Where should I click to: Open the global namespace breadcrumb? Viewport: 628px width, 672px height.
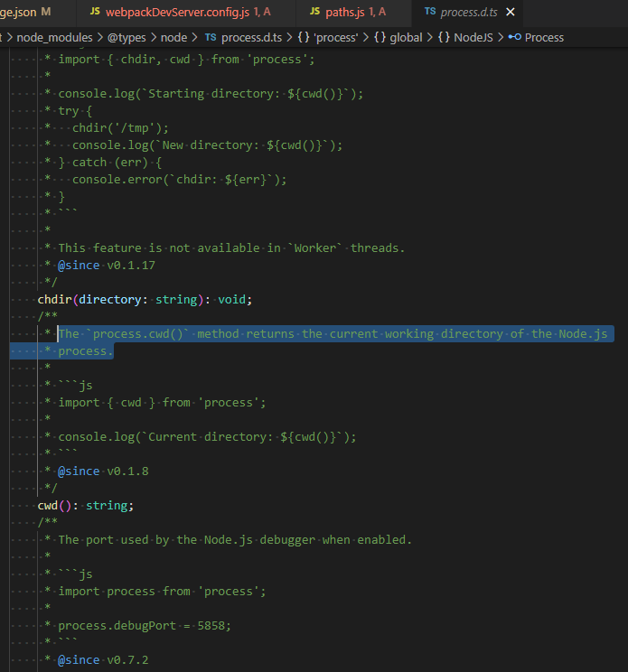pos(406,38)
